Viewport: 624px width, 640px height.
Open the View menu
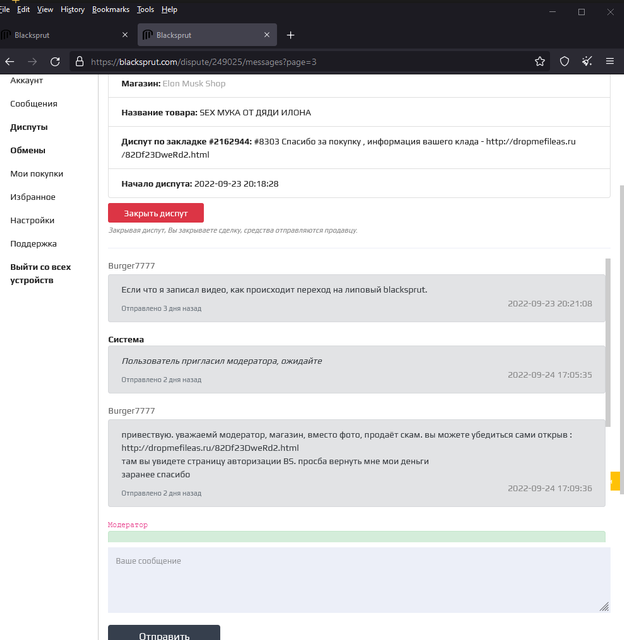45,9
